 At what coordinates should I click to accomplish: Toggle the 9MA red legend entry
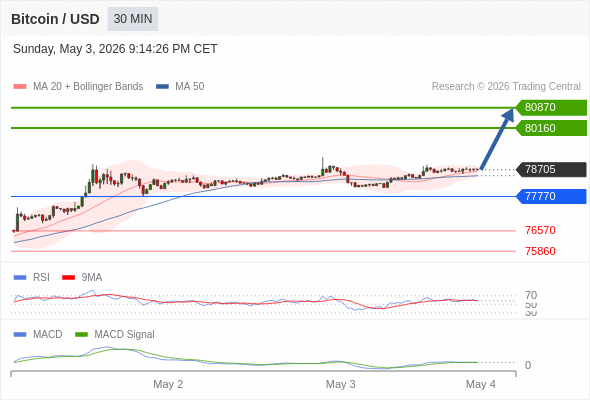pos(82,277)
